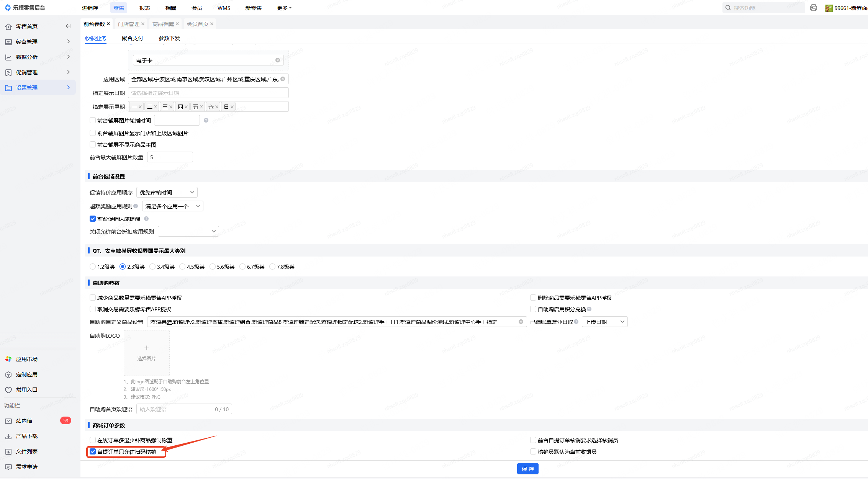Click help icon next to 前台促销达成提醒
The width and height of the screenshot is (868, 479).
146,219
